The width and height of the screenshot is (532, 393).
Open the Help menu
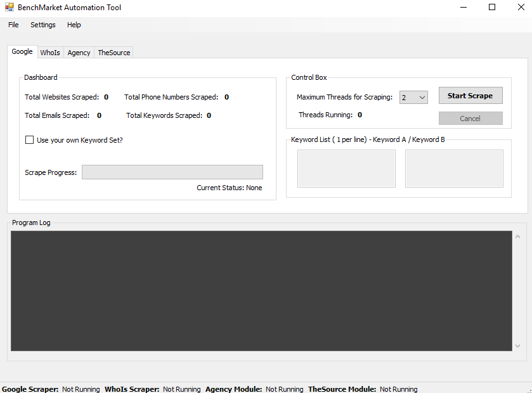[74, 25]
